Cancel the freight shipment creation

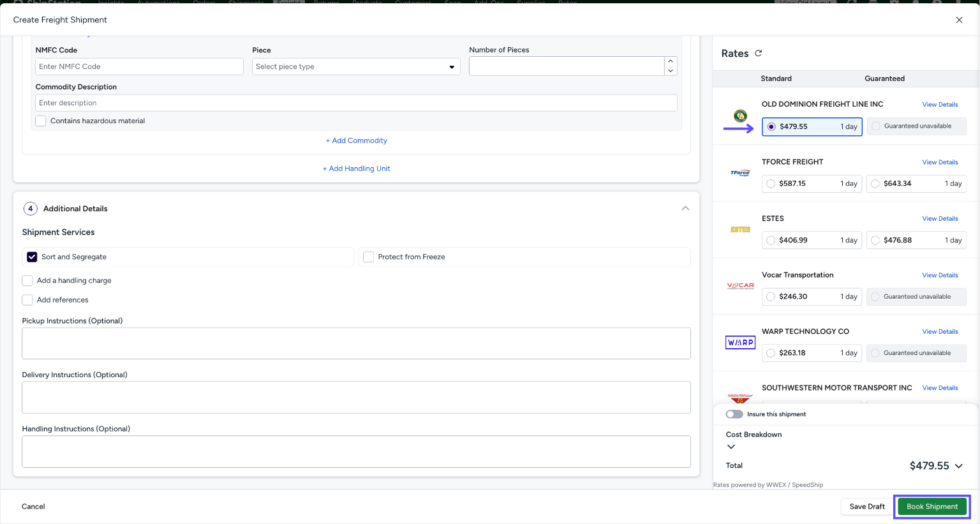click(x=33, y=507)
